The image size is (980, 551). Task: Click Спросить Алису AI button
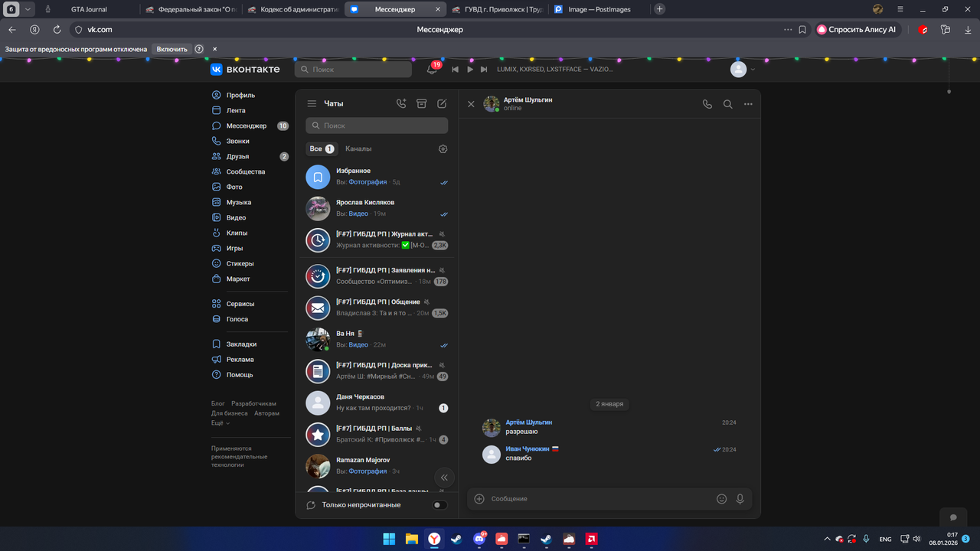click(x=857, y=30)
